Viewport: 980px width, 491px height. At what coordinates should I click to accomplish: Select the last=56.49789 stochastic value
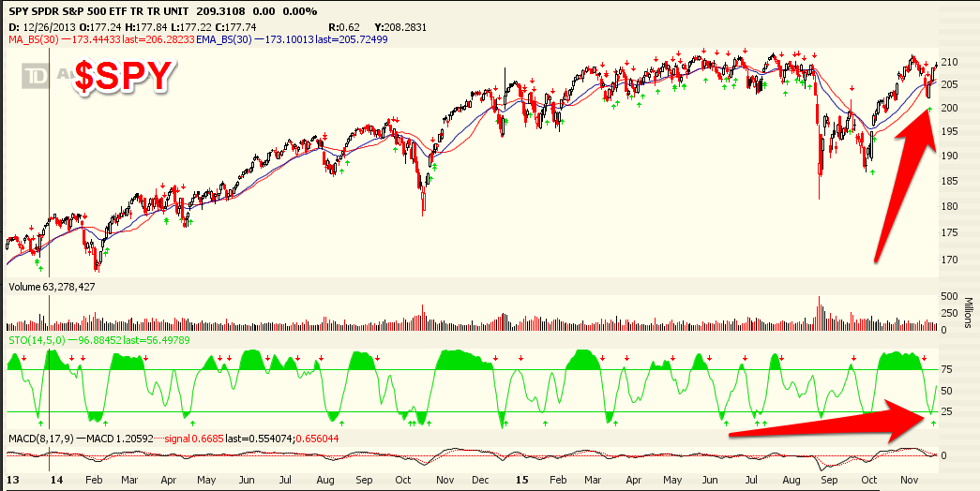(156, 340)
